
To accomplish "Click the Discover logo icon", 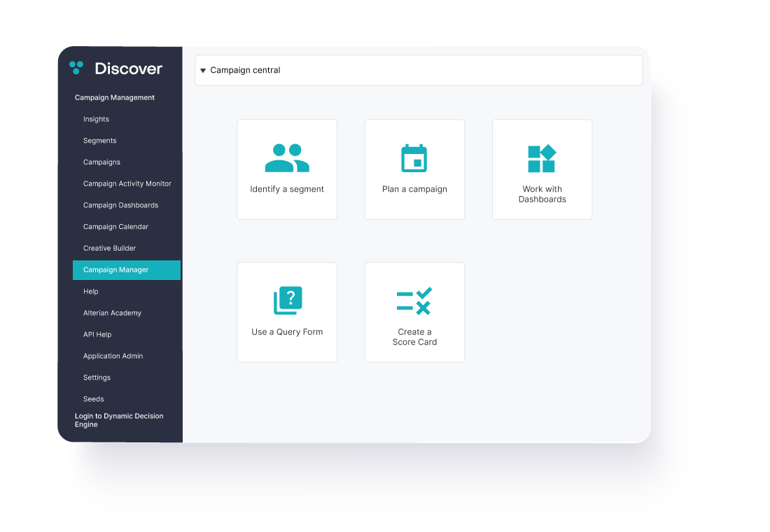I will (x=76, y=68).
